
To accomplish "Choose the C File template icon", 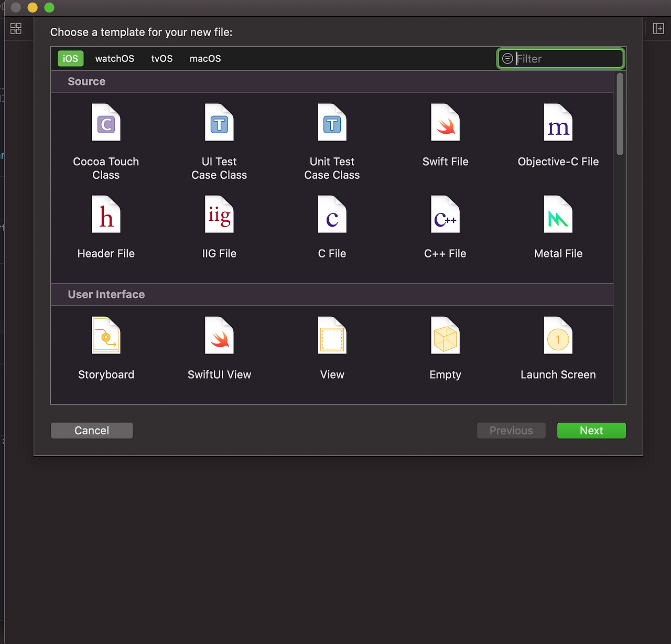I will pos(332,214).
